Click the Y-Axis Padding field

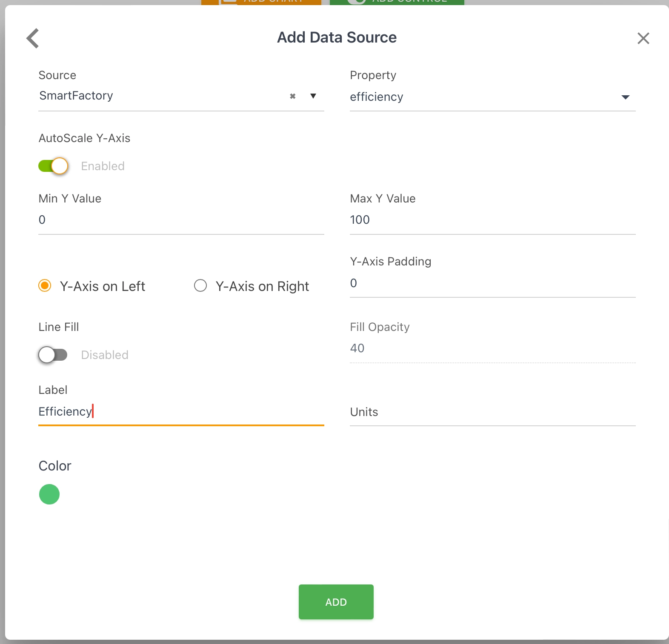pos(492,283)
